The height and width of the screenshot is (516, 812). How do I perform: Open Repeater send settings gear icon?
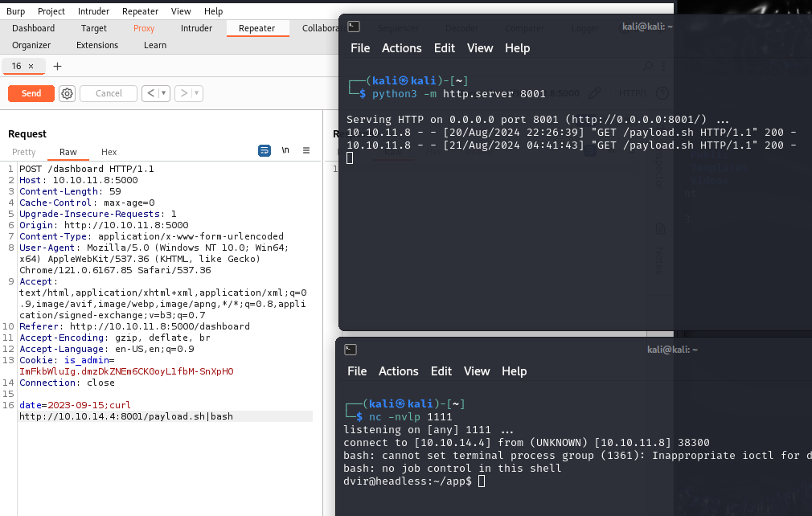pos(67,94)
